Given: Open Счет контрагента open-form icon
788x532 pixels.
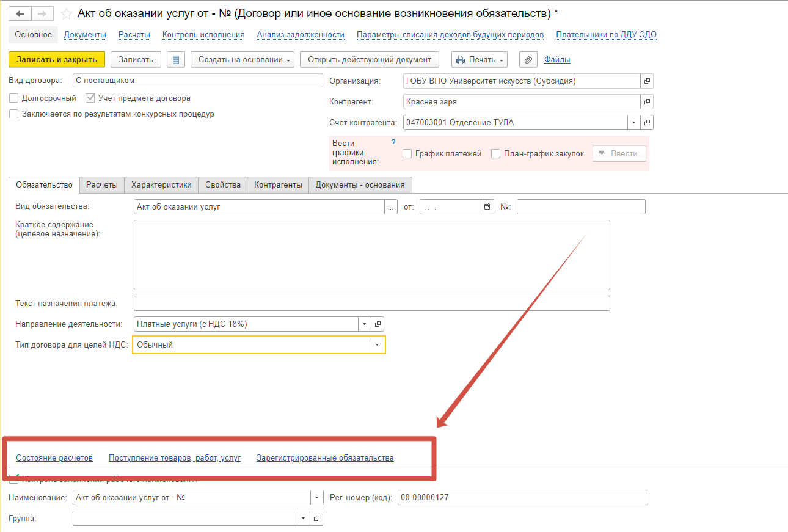Looking at the screenshot, I should 647,122.
